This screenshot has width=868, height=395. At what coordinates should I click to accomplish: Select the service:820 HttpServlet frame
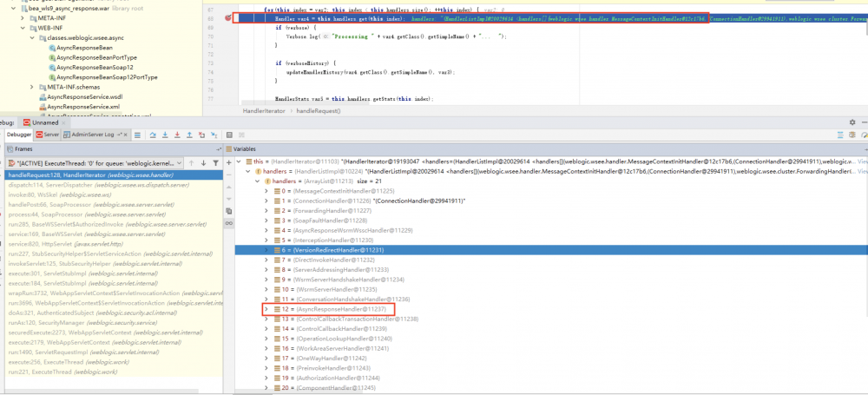(x=113, y=244)
